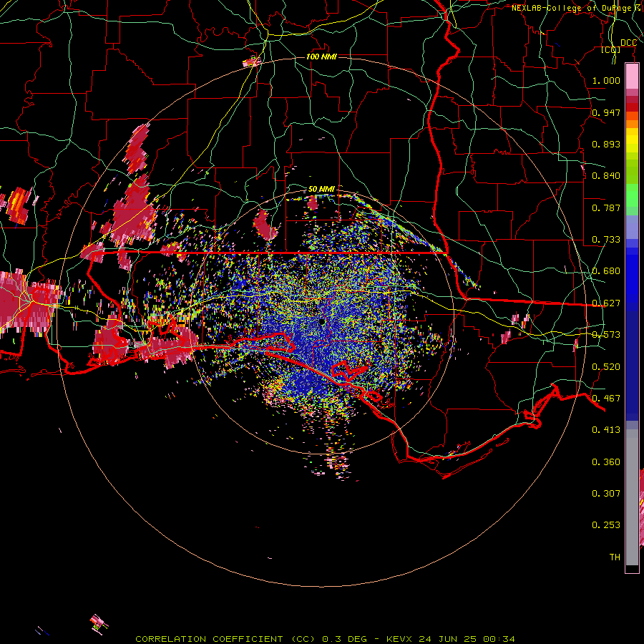The width and height of the screenshot is (644, 644).
Task: Click the pink 1.000 segment of color bar
Action: pyautogui.click(x=632, y=76)
